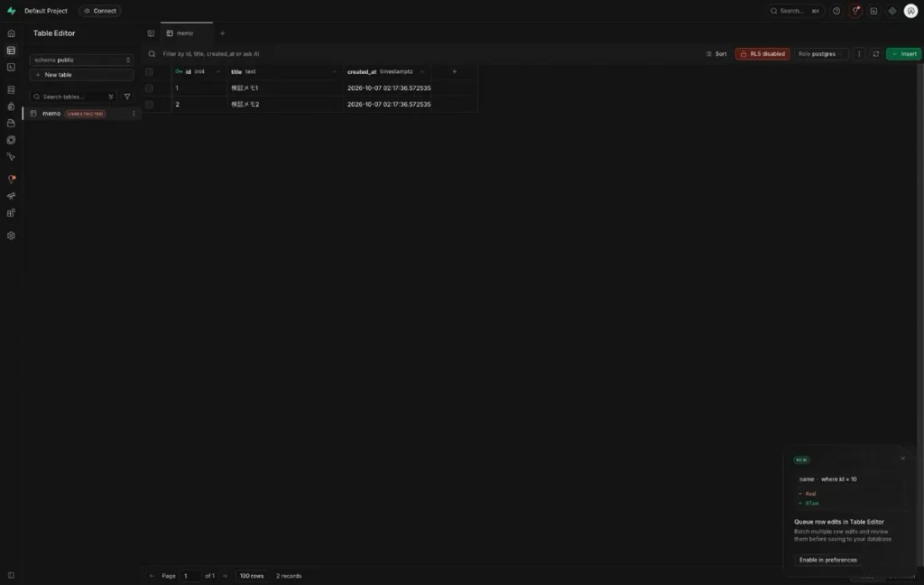Go to the previous page arrow
The height and width of the screenshot is (585, 924).
coord(152,576)
